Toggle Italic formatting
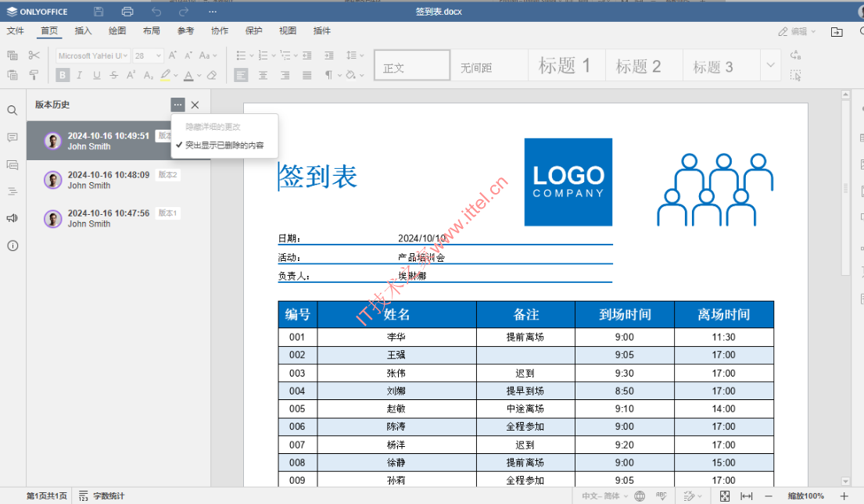The height and width of the screenshot is (504, 864). [79, 75]
